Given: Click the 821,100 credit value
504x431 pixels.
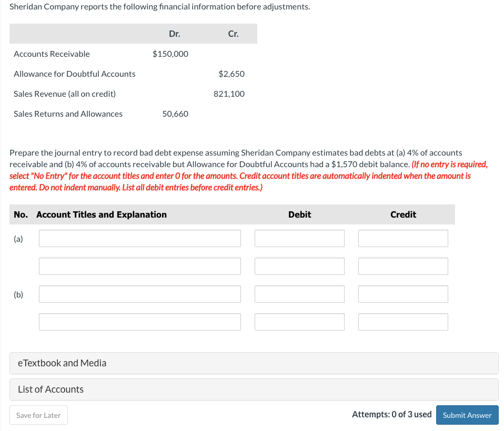Looking at the screenshot, I should 229,94.
